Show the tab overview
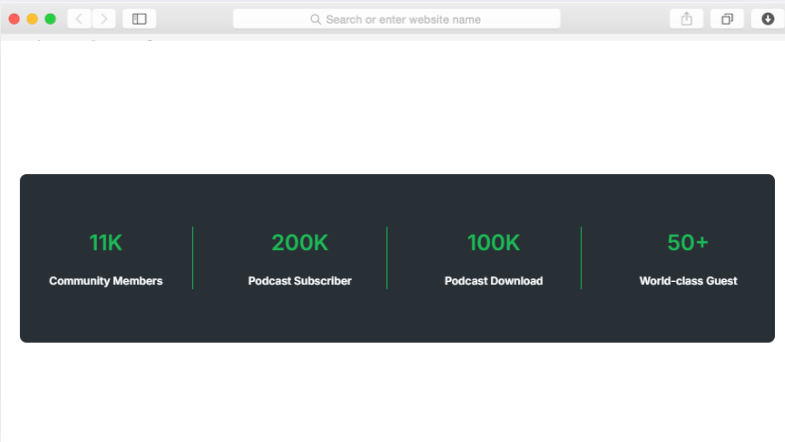 click(727, 19)
